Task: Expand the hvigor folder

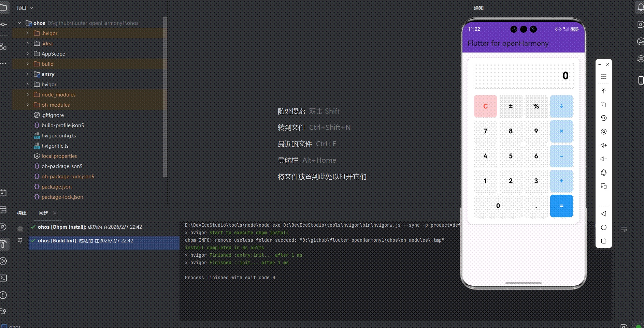Action: tap(28, 84)
